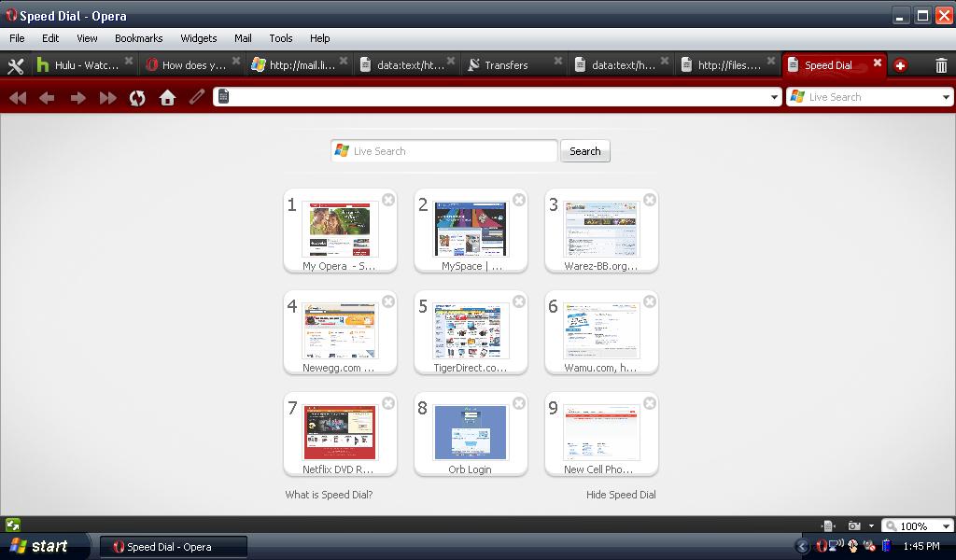The width and height of the screenshot is (956, 560).
Task: Open a new tab with plus button
Action: coord(900,65)
